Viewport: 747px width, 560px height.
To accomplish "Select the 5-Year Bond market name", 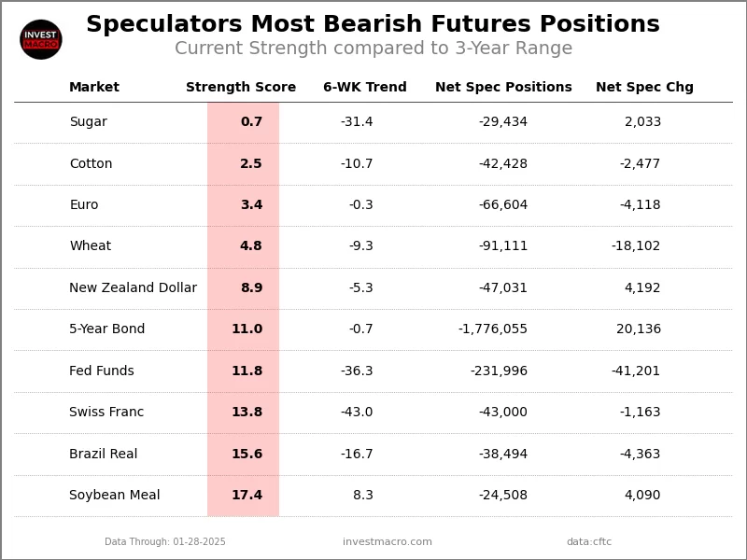I will [x=106, y=329].
